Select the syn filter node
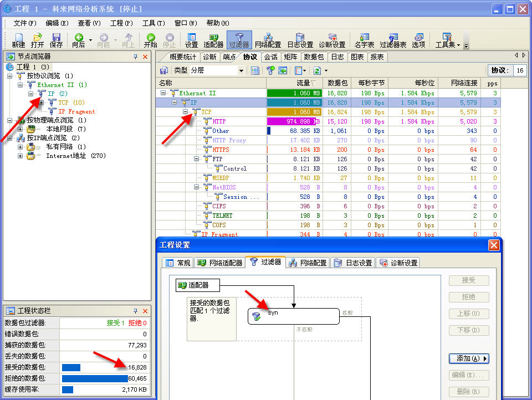 (x=293, y=316)
